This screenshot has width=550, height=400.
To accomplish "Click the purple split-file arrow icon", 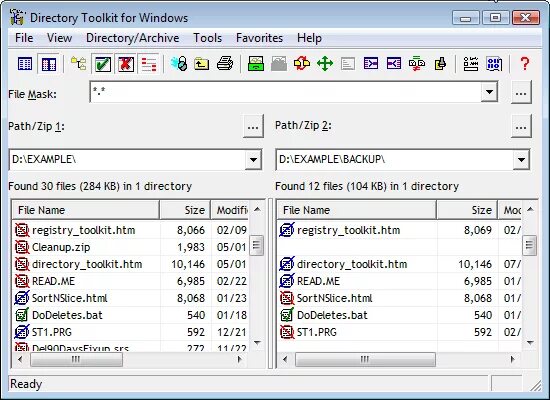I will [x=394, y=64].
